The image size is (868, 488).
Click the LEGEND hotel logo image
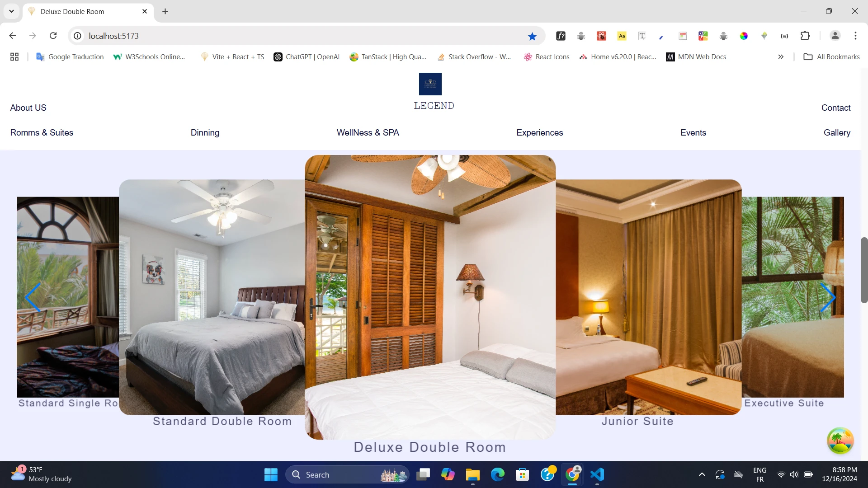[x=430, y=84]
